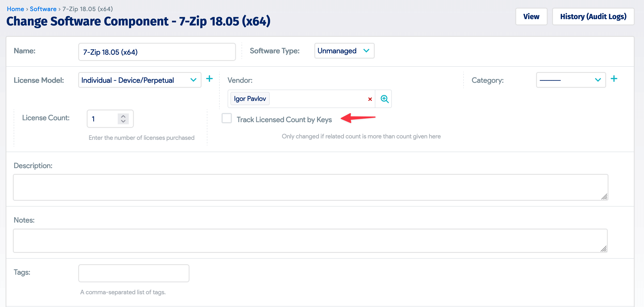The width and height of the screenshot is (644, 307).
Task: Open the vendor search magnifier icon
Action: 384,99
